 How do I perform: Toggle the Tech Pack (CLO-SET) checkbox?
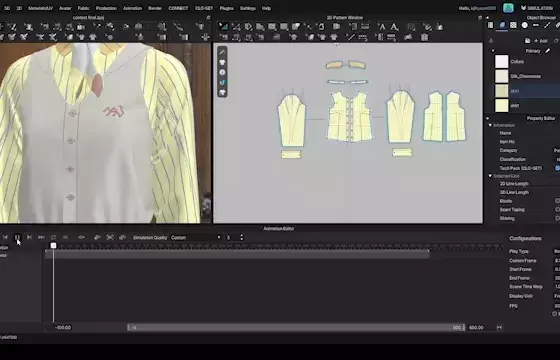(558, 168)
